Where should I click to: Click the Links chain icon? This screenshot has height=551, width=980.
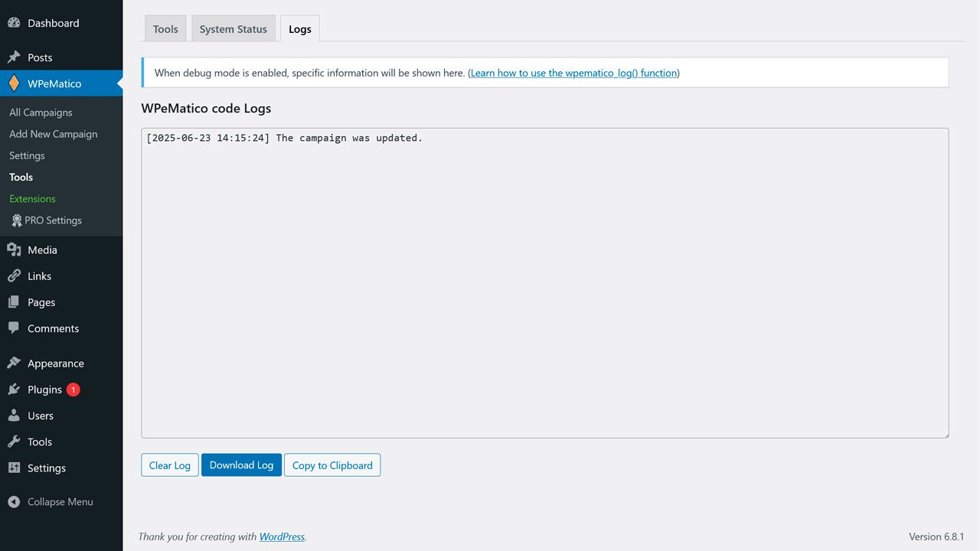(14, 275)
